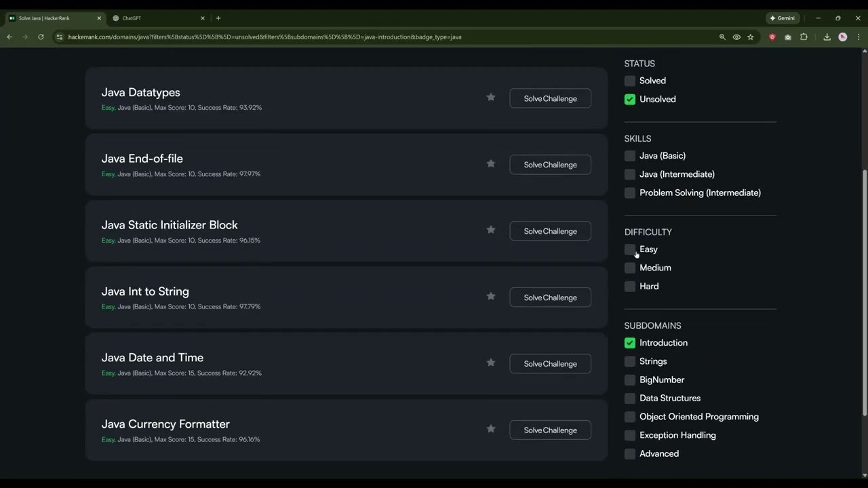The height and width of the screenshot is (488, 868).
Task: Solve the Java Static Initializer Block challenge
Action: coord(550,231)
